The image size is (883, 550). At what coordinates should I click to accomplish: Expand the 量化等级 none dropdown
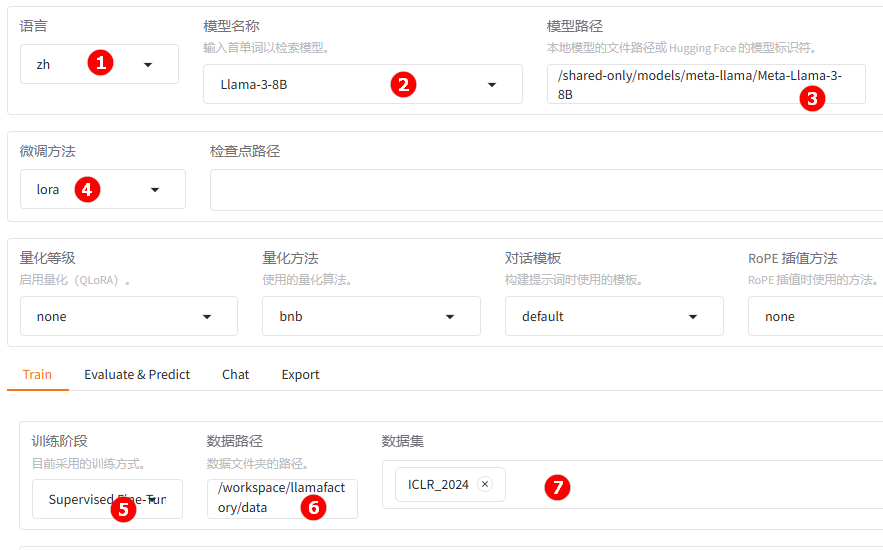click(x=207, y=317)
